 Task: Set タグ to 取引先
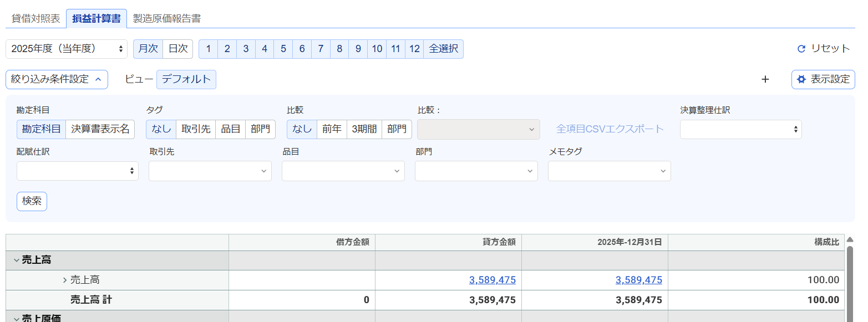tap(196, 129)
